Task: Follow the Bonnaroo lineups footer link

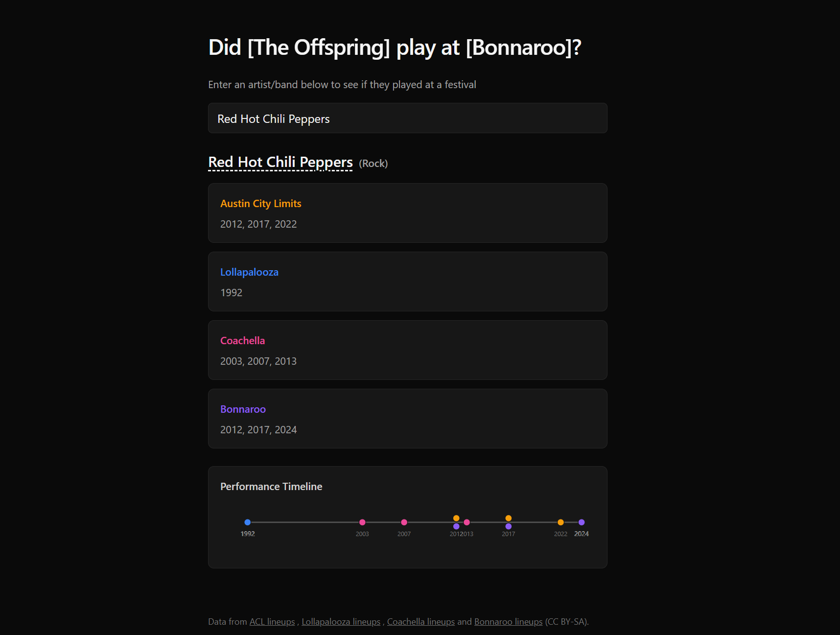Action: click(x=508, y=621)
